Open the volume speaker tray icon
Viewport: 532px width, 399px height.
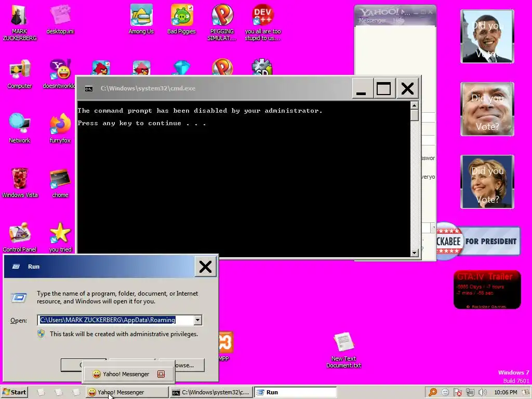(482, 392)
